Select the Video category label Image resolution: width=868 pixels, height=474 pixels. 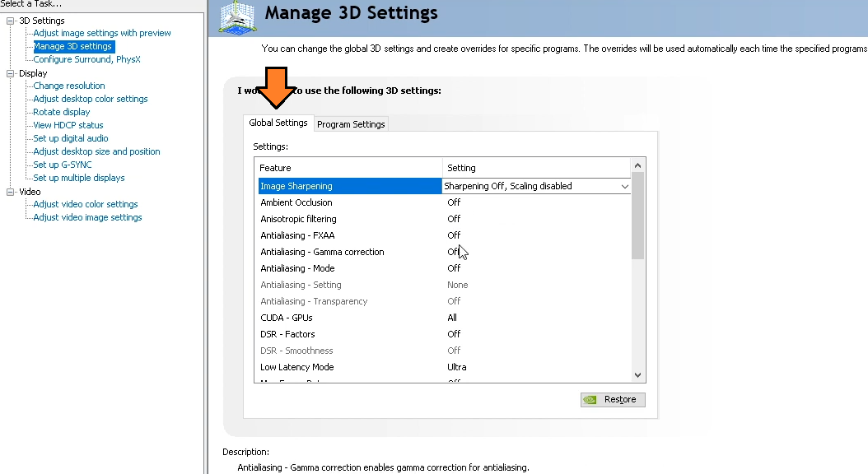click(30, 192)
